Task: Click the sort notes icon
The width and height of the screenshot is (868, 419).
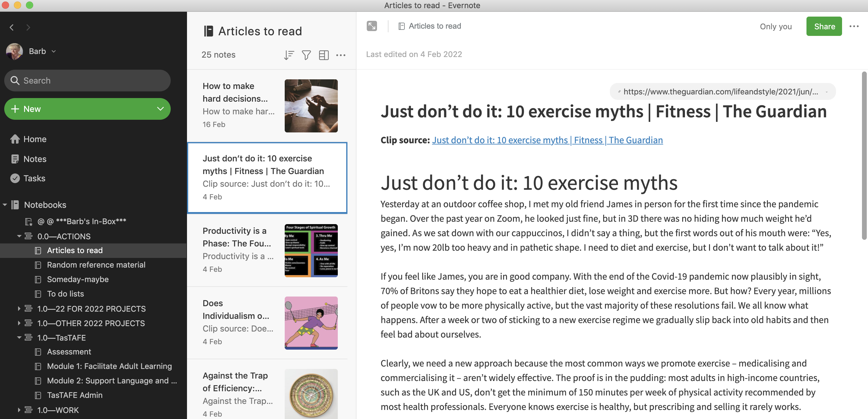Action: click(x=289, y=55)
